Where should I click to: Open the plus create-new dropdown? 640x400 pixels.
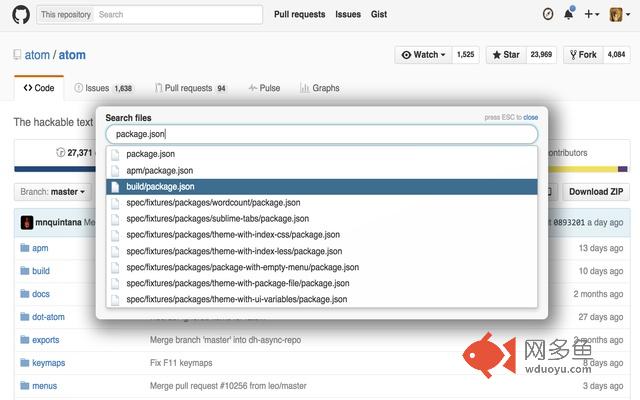(591, 15)
